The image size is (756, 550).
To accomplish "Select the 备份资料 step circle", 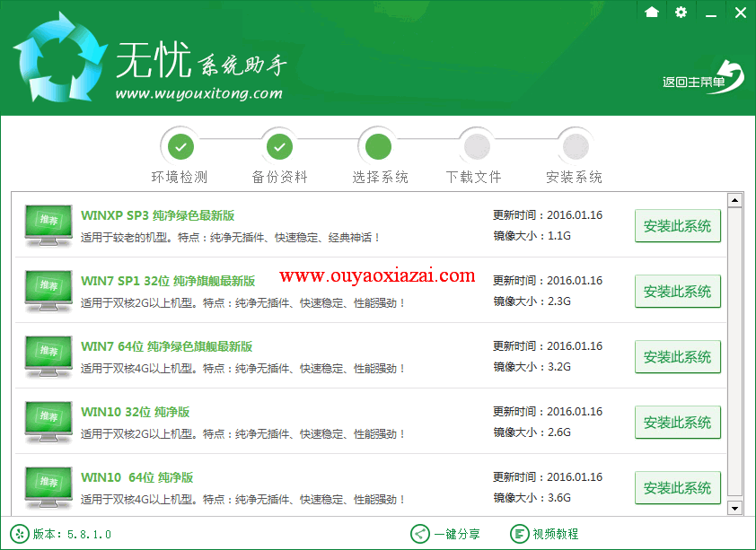I will pyautogui.click(x=279, y=147).
